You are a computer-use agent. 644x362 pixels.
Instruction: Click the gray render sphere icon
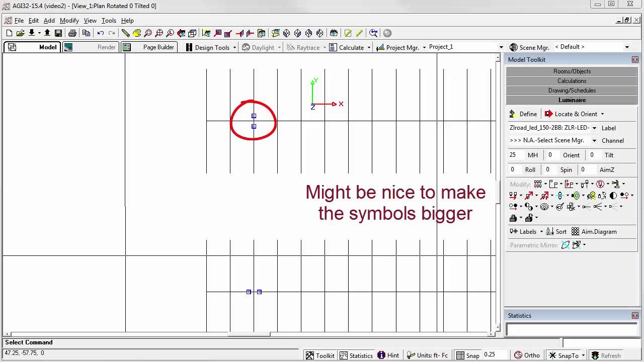pyautogui.click(x=387, y=33)
